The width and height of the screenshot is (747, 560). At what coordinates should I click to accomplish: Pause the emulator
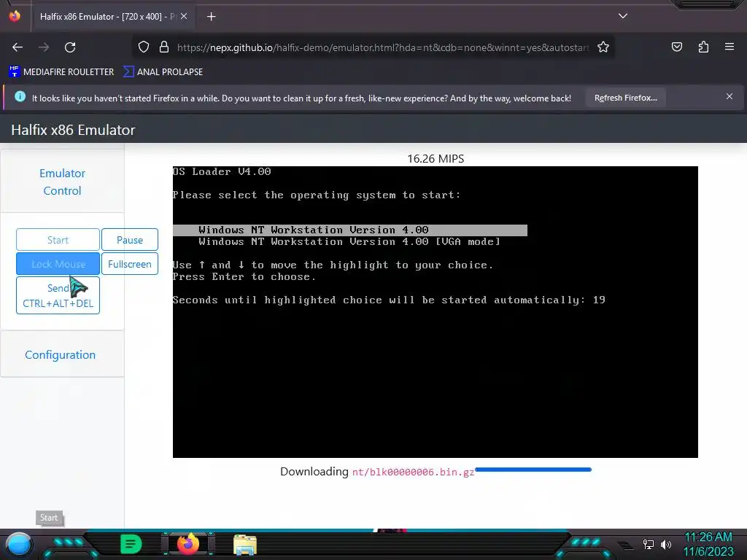pyautogui.click(x=130, y=240)
